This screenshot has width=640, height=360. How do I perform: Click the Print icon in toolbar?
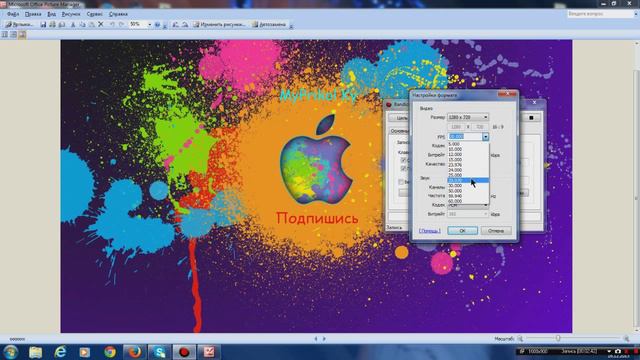52,24
